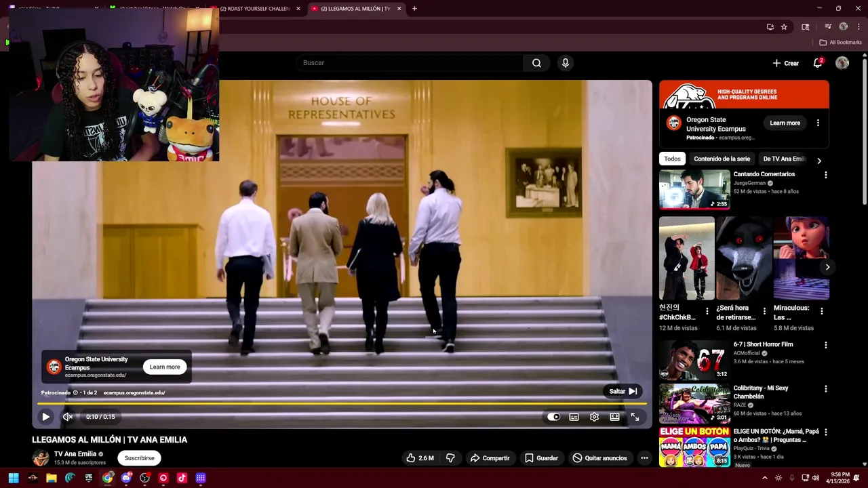Open the #ChkChkB short thumbnail

pyautogui.click(x=686, y=258)
